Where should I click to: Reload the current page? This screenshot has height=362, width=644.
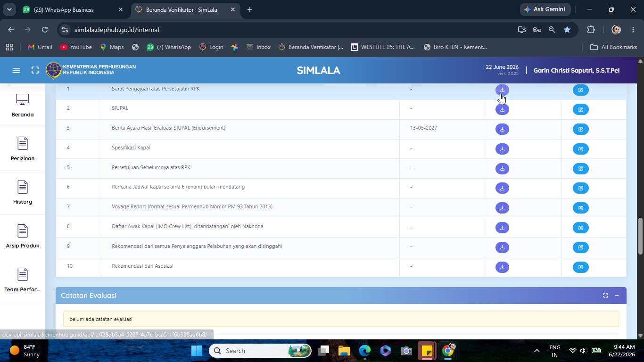click(x=44, y=30)
